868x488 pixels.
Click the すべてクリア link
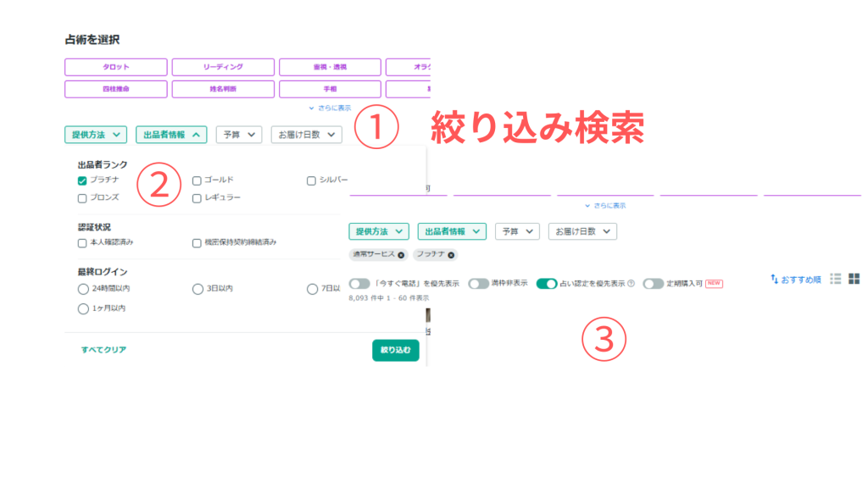click(x=103, y=350)
